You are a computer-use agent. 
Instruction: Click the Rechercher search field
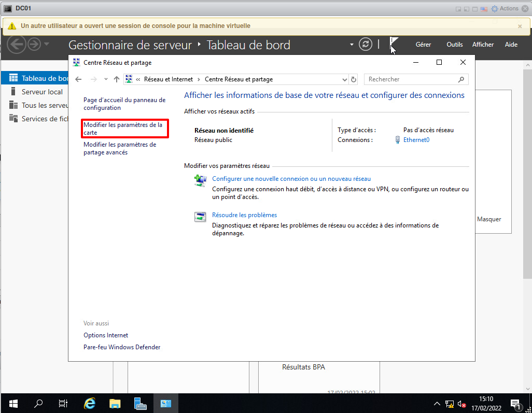(x=412, y=79)
